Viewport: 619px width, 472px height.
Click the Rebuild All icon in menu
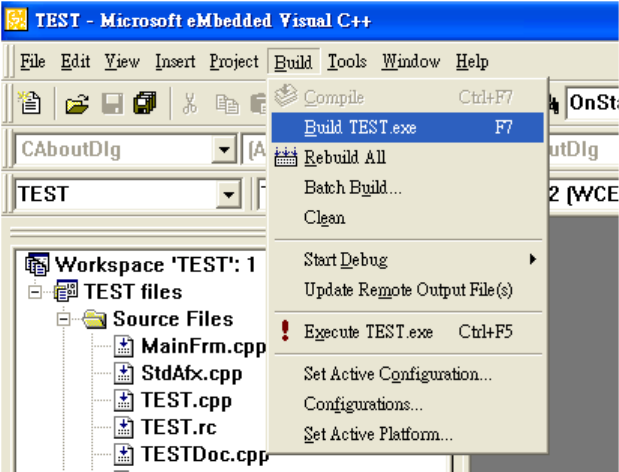[x=285, y=157]
